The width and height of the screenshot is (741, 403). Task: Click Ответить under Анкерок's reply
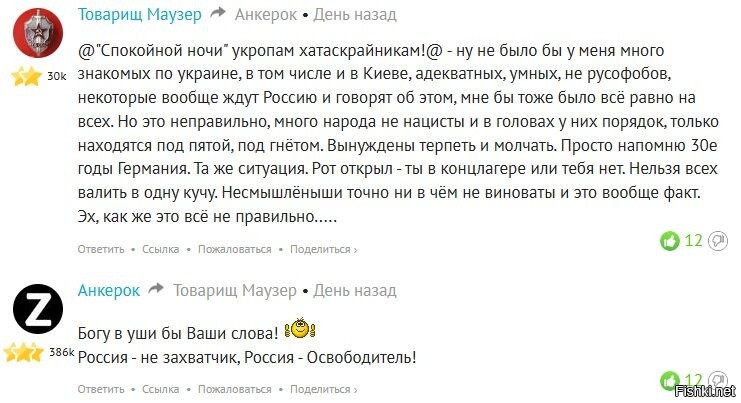pos(100,389)
